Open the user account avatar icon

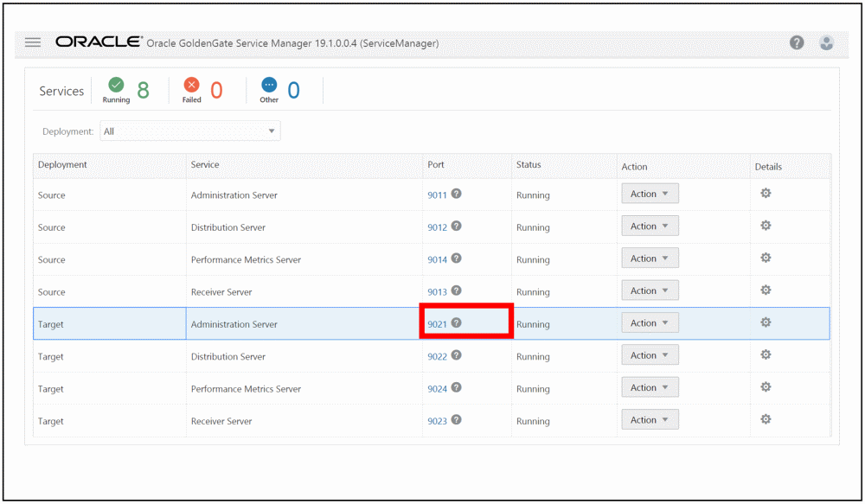pyautogui.click(x=826, y=43)
